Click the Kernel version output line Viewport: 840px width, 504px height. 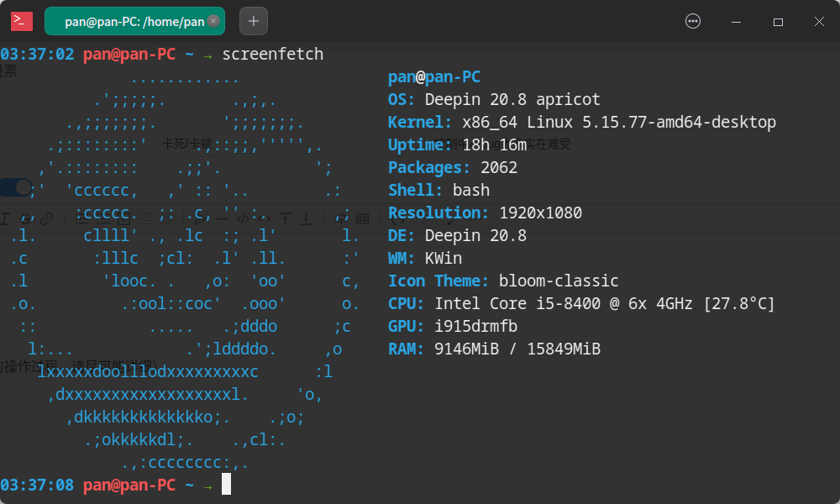[x=581, y=123]
